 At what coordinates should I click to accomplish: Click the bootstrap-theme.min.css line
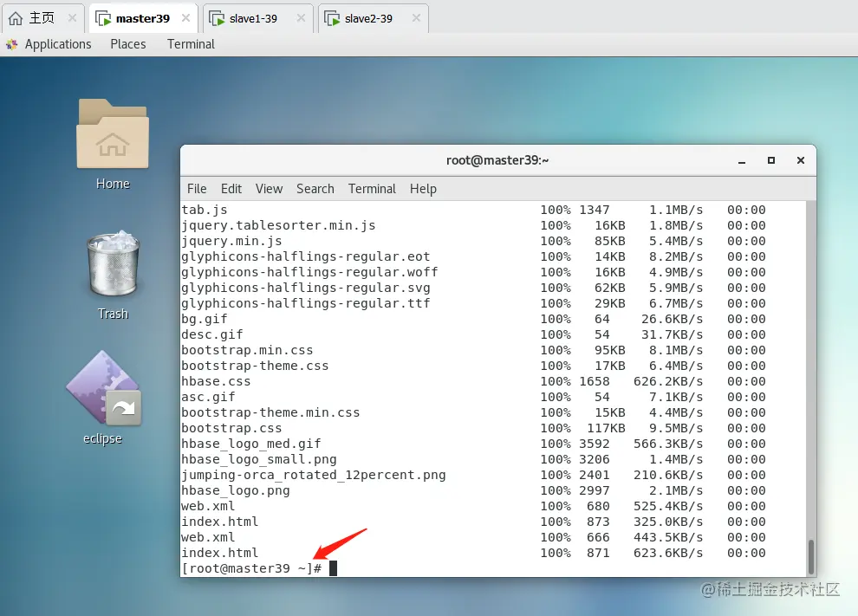[473, 412]
